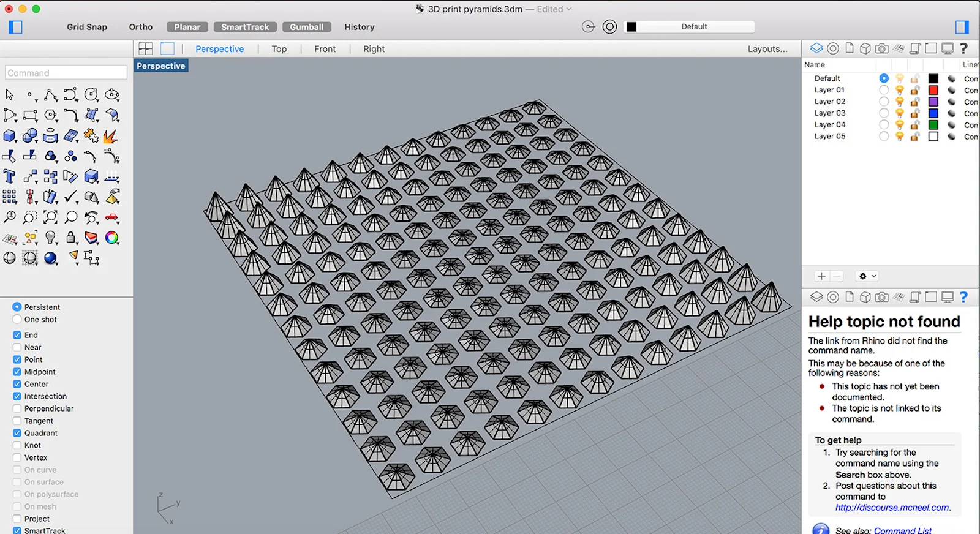Toggle the Gumball button

(x=306, y=27)
